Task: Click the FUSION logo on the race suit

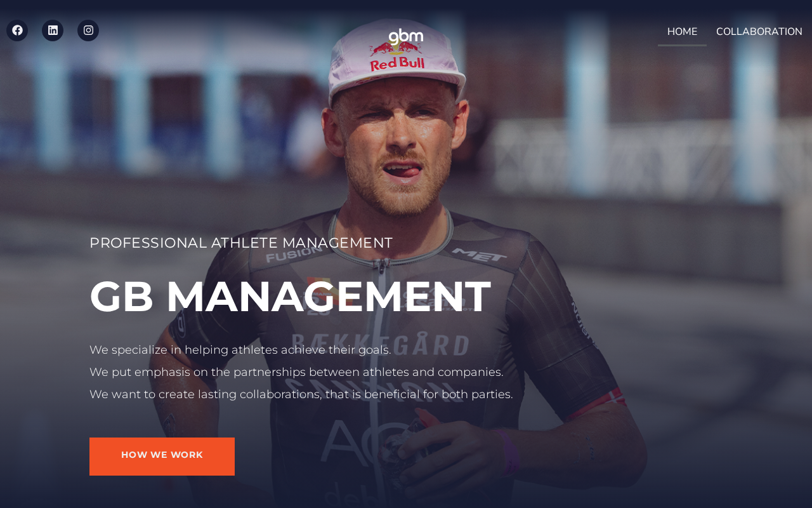Action: click(294, 254)
